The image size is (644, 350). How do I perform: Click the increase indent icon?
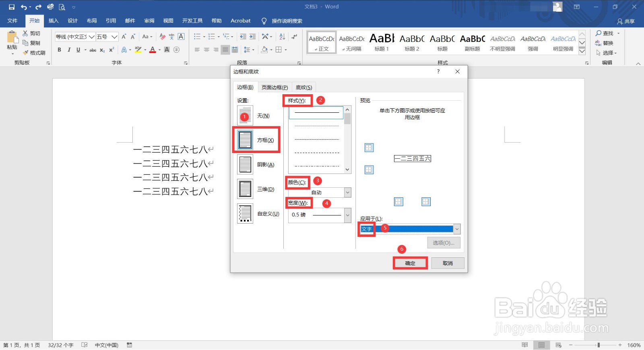click(x=252, y=37)
